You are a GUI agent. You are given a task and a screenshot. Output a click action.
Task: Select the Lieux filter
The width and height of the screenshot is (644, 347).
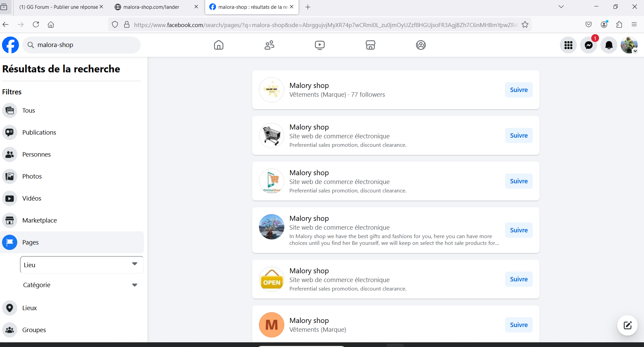point(72,308)
